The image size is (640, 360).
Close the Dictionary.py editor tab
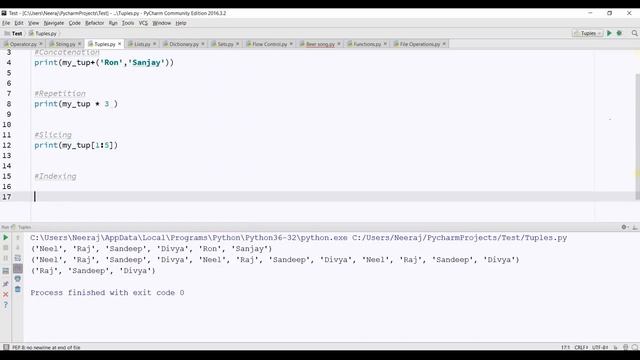pos(202,44)
